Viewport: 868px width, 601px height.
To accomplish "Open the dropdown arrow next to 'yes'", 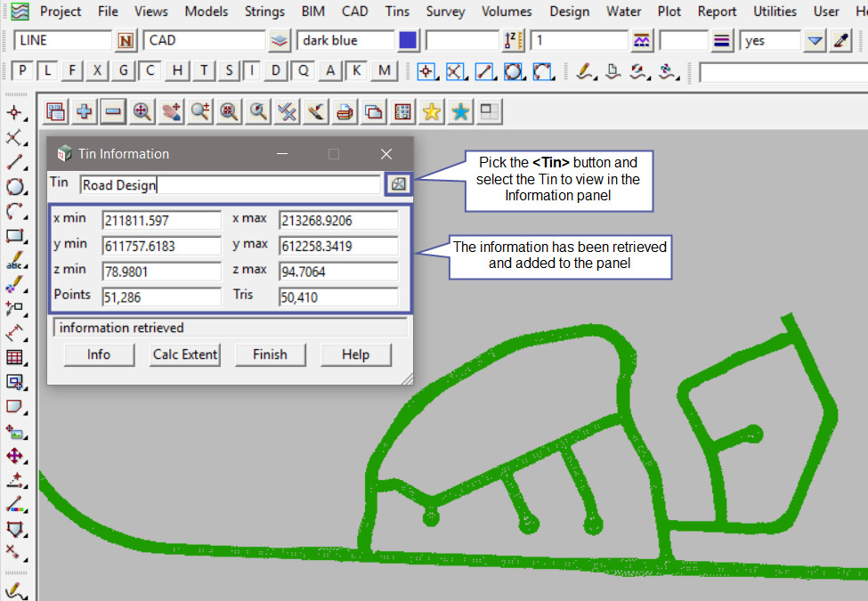I will (x=815, y=41).
